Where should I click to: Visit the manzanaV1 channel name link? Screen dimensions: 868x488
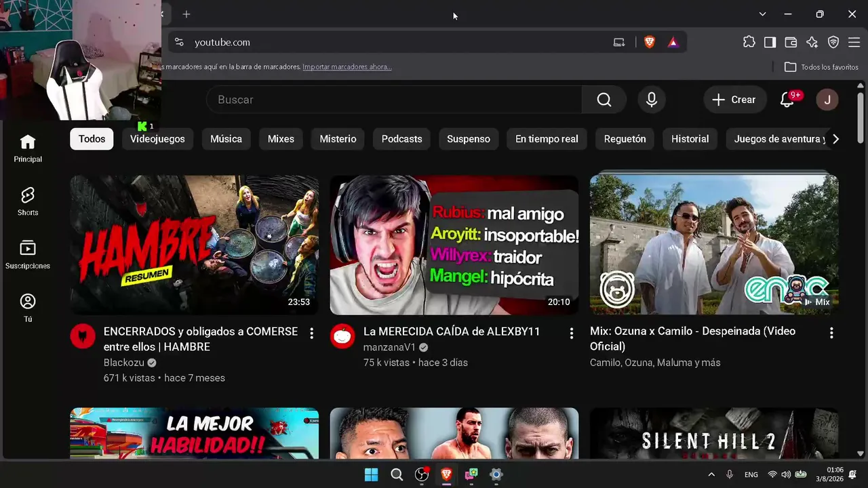[389, 347]
